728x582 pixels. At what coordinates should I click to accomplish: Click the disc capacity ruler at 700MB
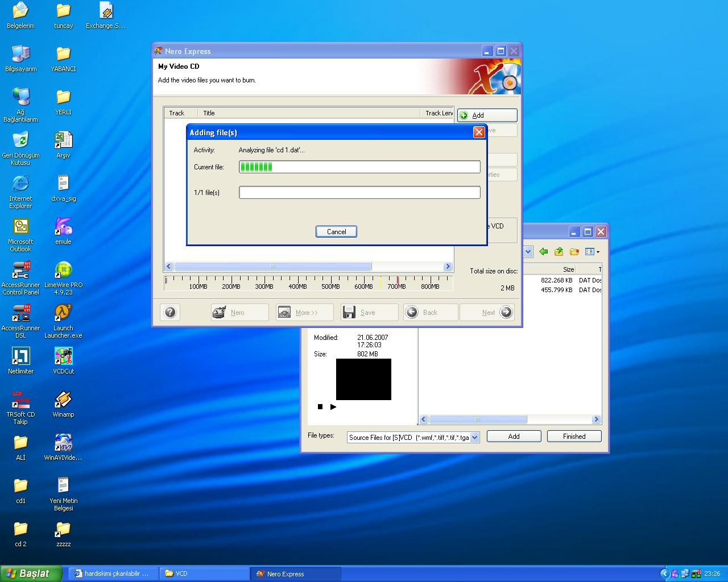[397, 283]
